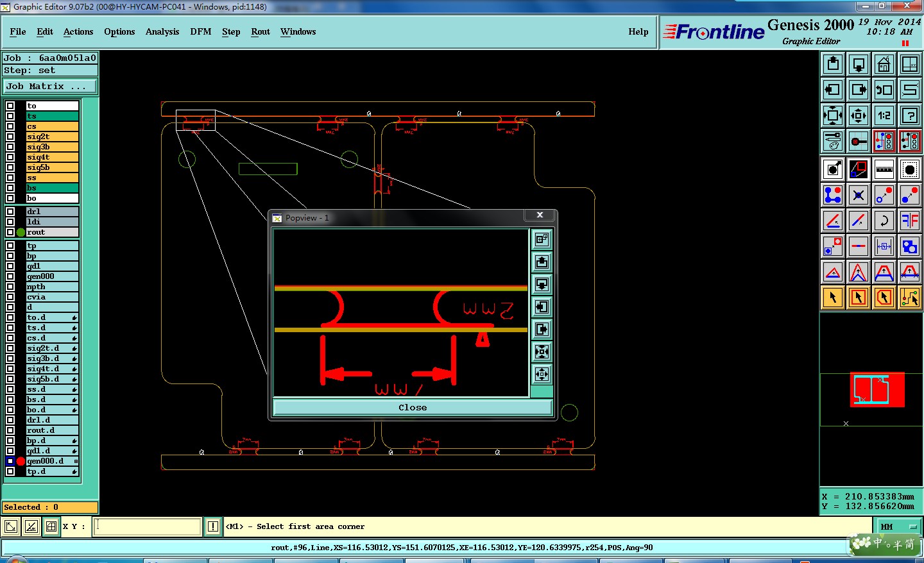Click the red display dot on gen000.d layer
Image resolution: width=924 pixels, height=563 pixels.
(x=21, y=461)
